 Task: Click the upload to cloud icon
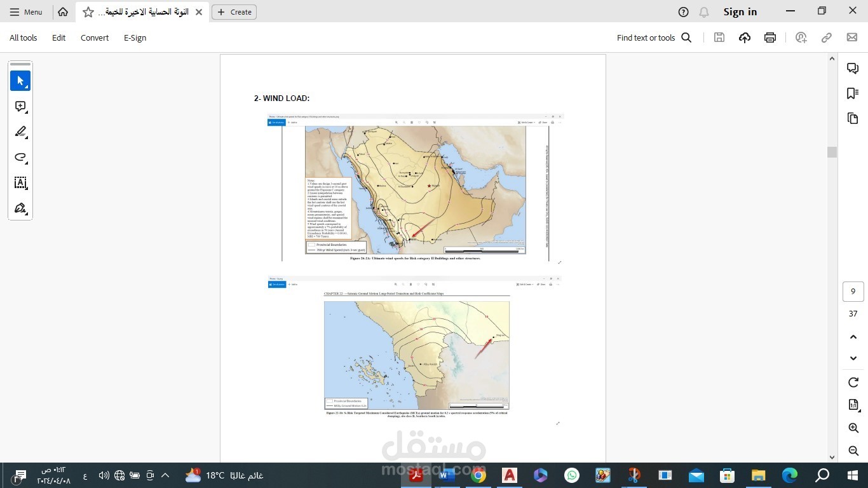[745, 37]
